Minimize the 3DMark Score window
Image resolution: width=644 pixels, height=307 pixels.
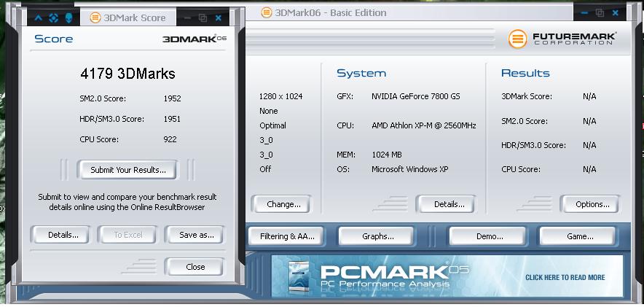coord(187,18)
